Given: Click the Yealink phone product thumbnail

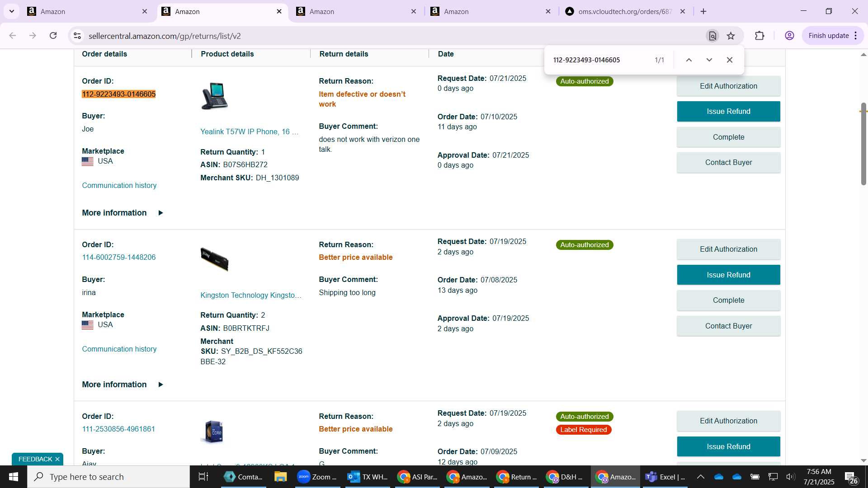Looking at the screenshot, I should [215, 96].
